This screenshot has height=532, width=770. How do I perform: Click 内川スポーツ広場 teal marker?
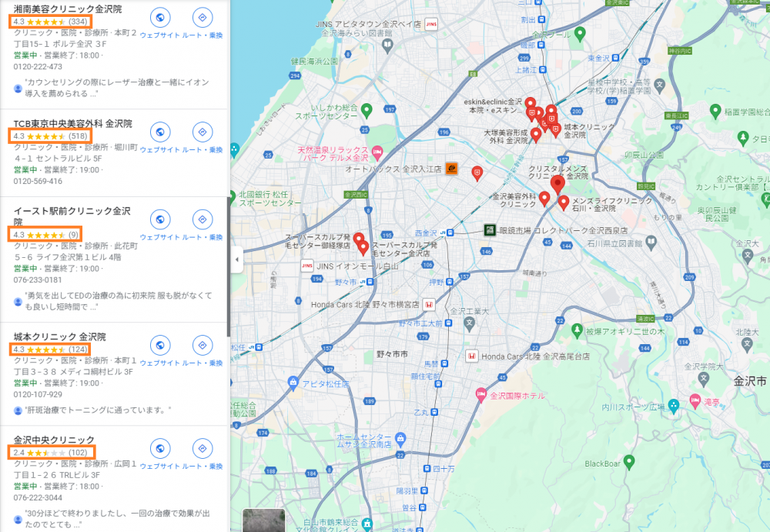[x=674, y=406]
